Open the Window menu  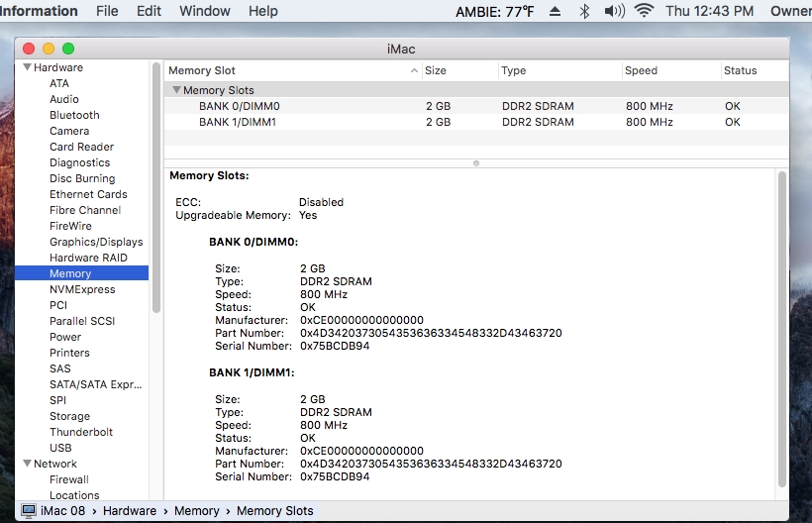(205, 11)
